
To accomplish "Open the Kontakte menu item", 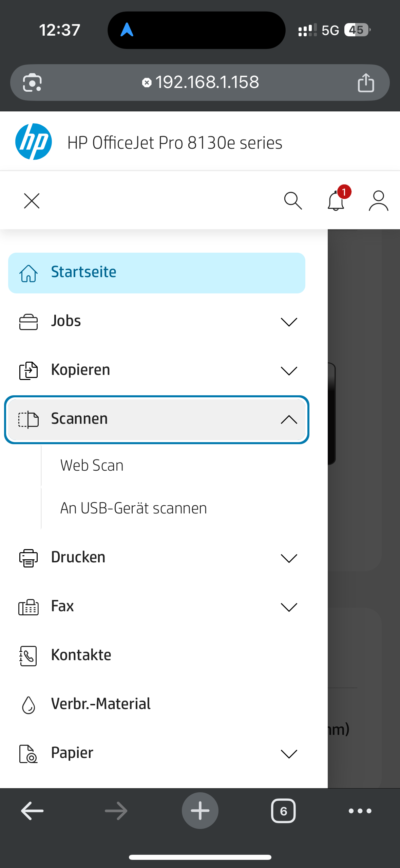I will coord(81,655).
